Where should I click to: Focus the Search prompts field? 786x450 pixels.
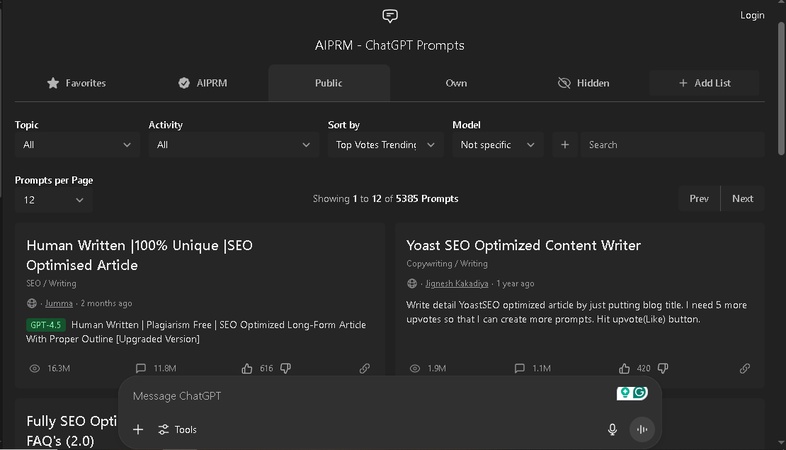point(672,145)
